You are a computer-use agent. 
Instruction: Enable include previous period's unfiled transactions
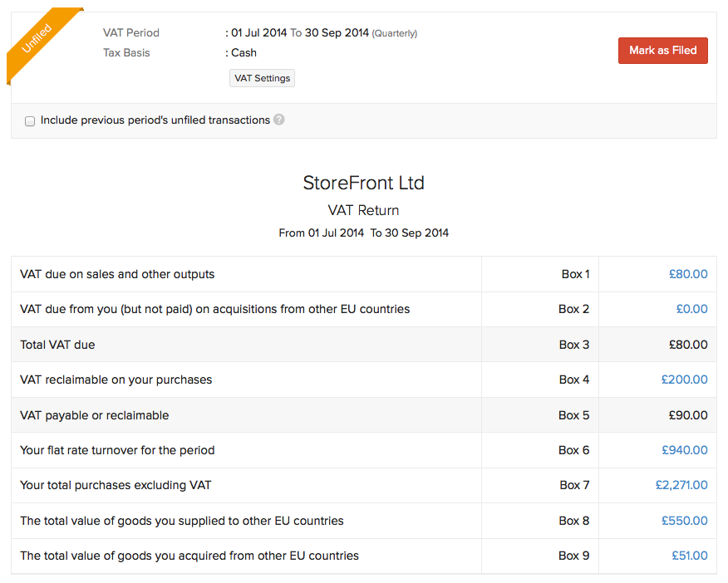coord(30,121)
